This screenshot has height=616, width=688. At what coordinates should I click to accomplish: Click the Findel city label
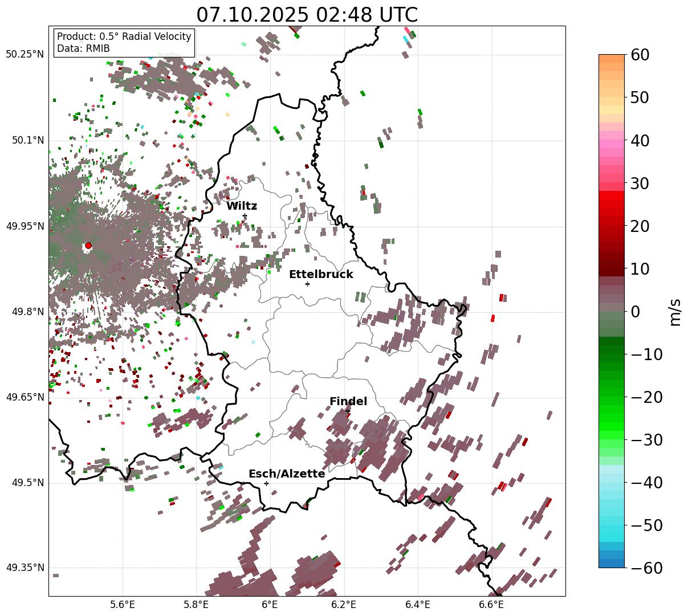(x=348, y=402)
